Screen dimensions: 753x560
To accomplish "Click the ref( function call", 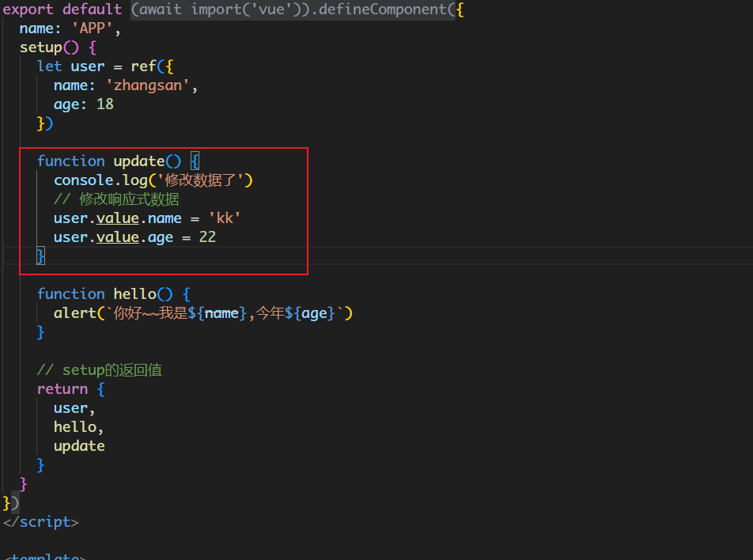I will click(x=144, y=66).
